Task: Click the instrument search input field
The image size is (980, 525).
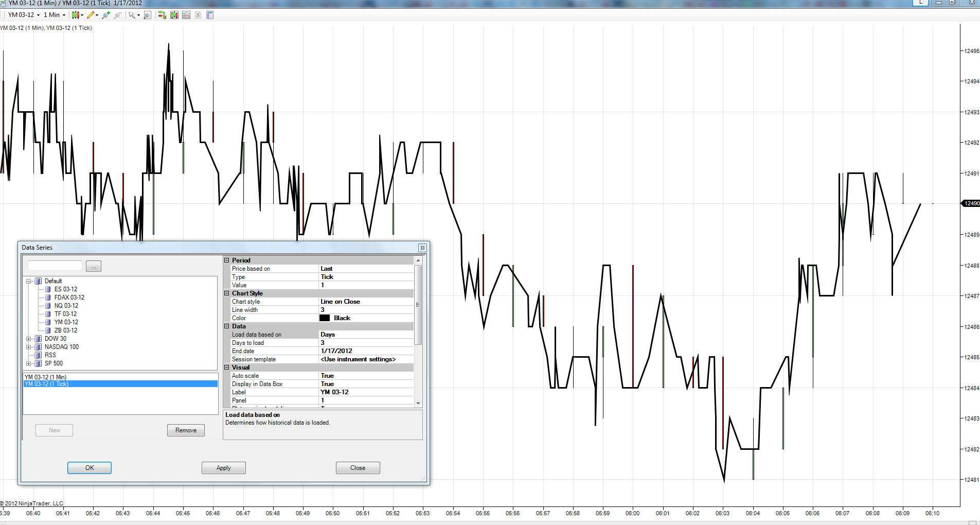Action: point(55,266)
